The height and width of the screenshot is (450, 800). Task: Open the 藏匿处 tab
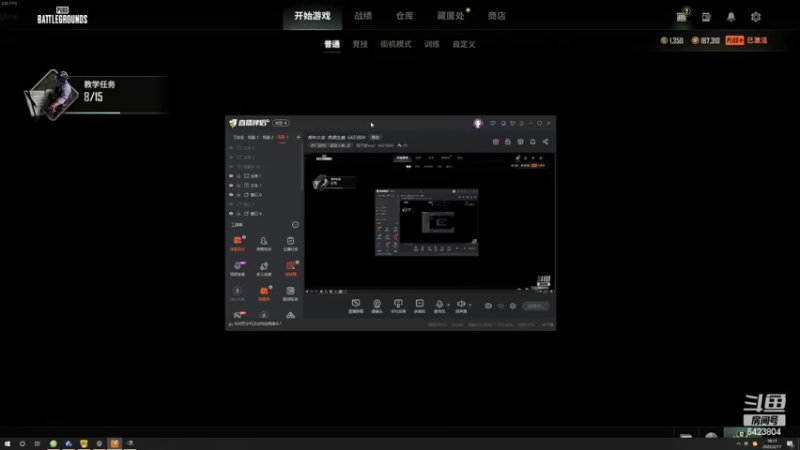[451, 16]
